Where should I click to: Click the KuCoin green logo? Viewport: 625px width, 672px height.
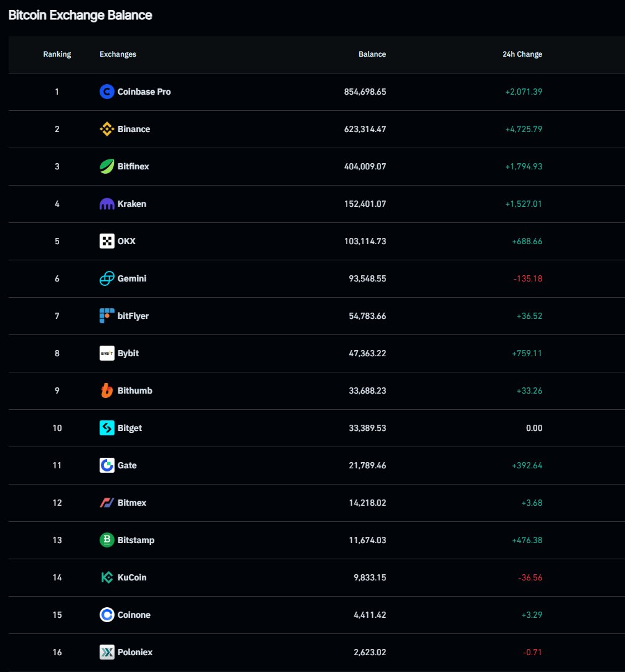coord(106,577)
